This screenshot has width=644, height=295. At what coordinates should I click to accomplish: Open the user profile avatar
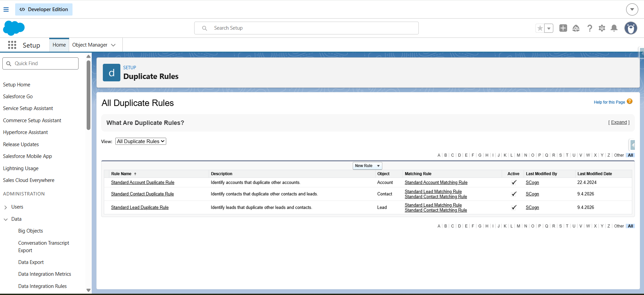coord(631,28)
